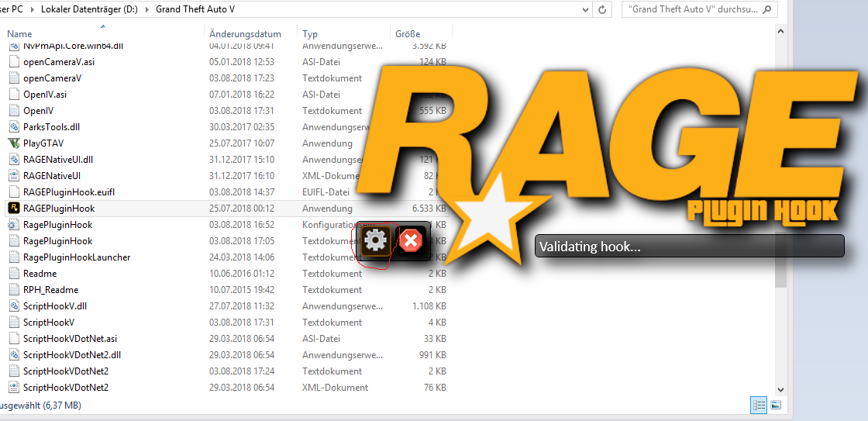Viewport: 868px width, 421px height.
Task: Click the RPH_Readme document icon
Action: (x=15, y=290)
